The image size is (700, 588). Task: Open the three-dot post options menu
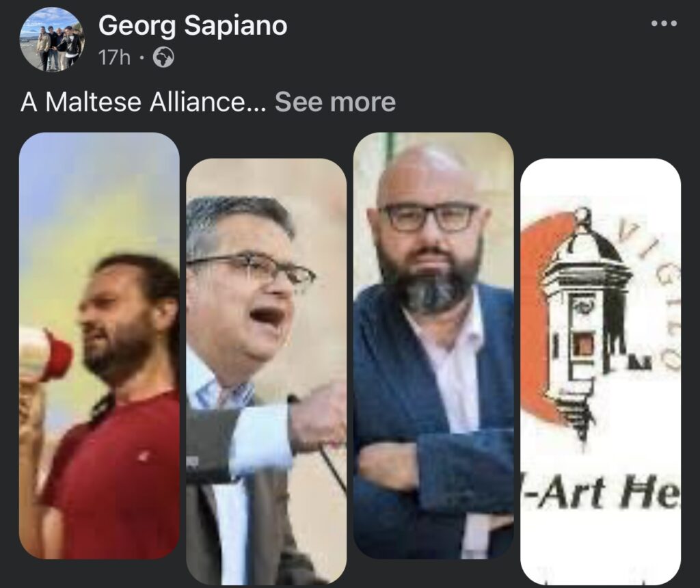coord(664,23)
